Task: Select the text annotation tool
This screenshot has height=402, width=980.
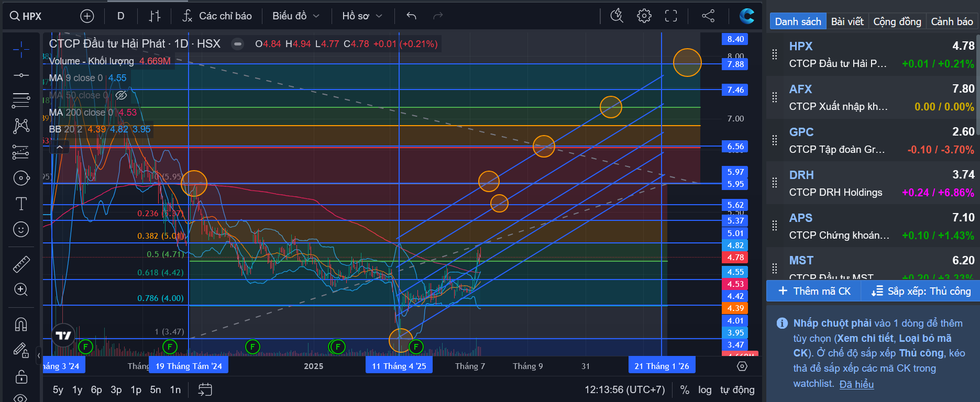Action: click(x=21, y=204)
